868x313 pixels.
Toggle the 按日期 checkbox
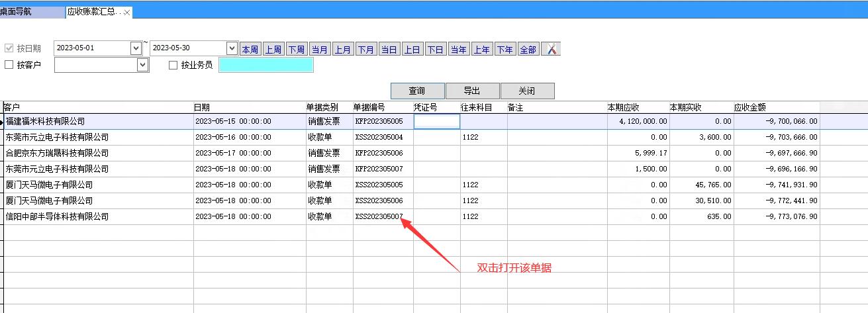9,48
